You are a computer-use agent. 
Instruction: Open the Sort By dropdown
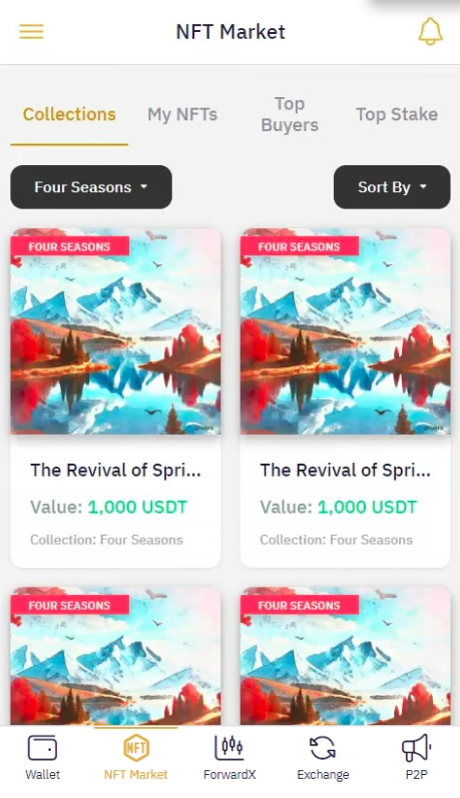tap(392, 187)
